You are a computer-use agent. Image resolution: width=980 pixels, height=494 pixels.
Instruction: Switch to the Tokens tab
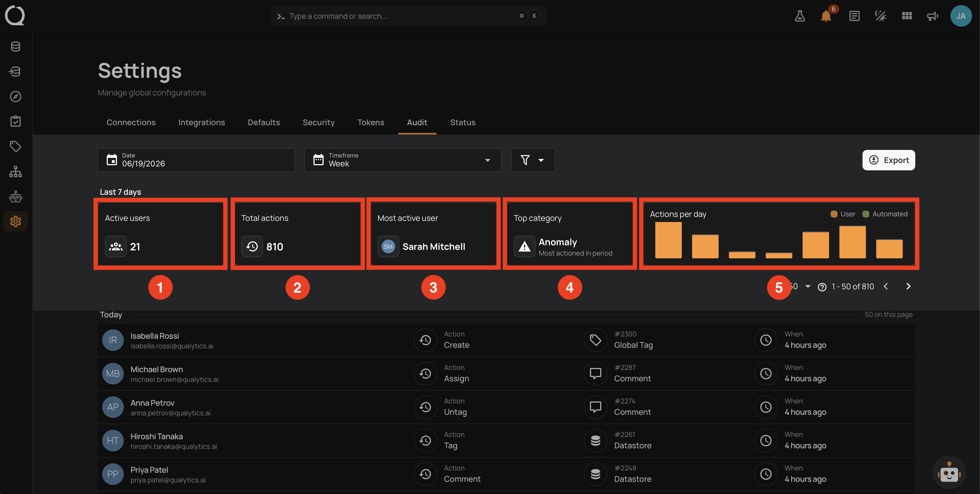tap(370, 122)
